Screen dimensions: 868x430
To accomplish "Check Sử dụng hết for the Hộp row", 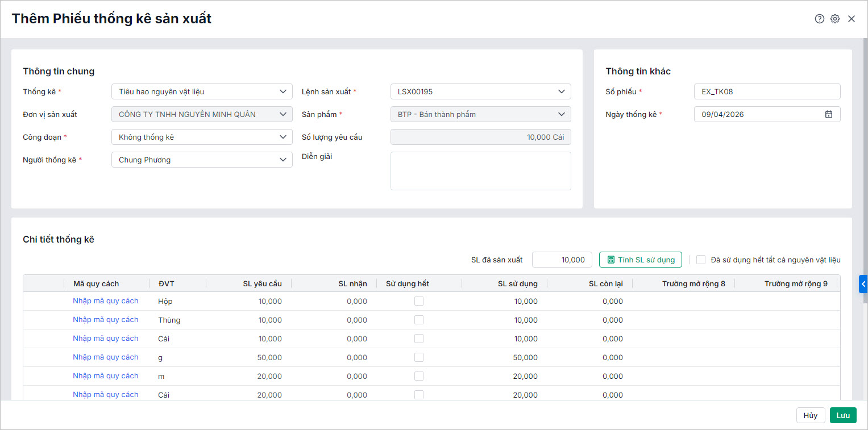I will (x=419, y=301).
